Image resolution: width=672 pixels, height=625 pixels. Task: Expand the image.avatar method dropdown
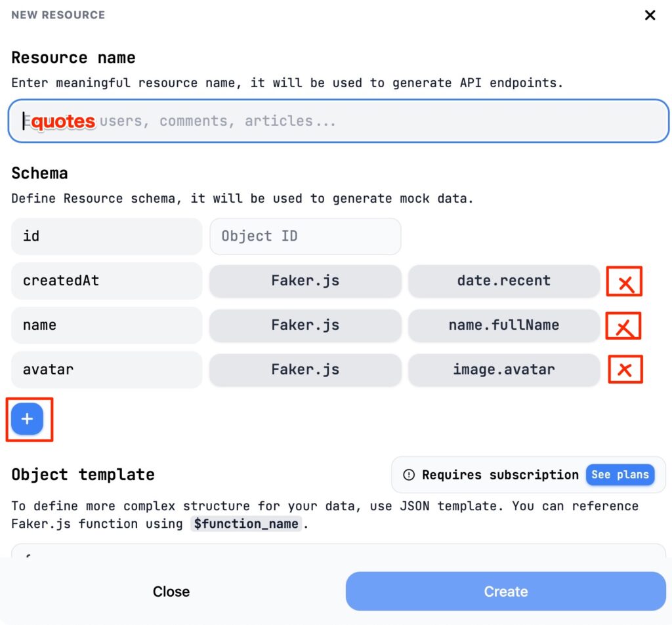click(503, 369)
